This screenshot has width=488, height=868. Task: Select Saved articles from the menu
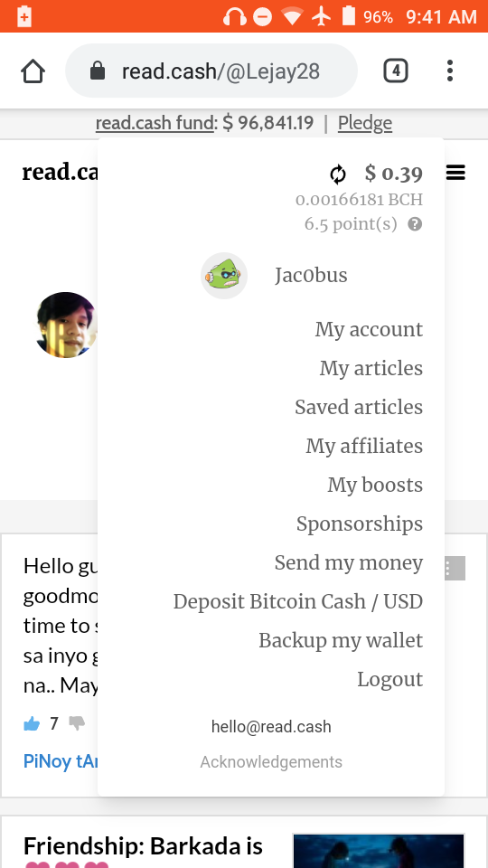(x=359, y=407)
